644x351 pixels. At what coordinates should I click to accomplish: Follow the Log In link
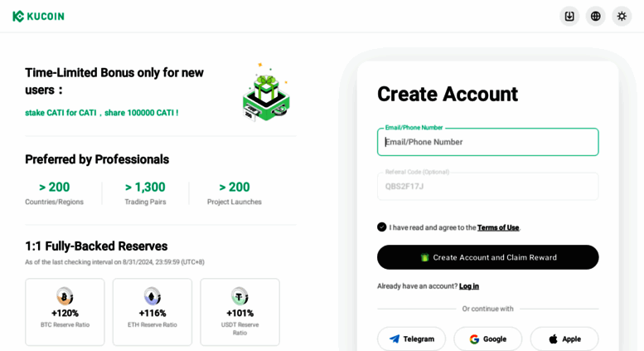click(x=469, y=286)
